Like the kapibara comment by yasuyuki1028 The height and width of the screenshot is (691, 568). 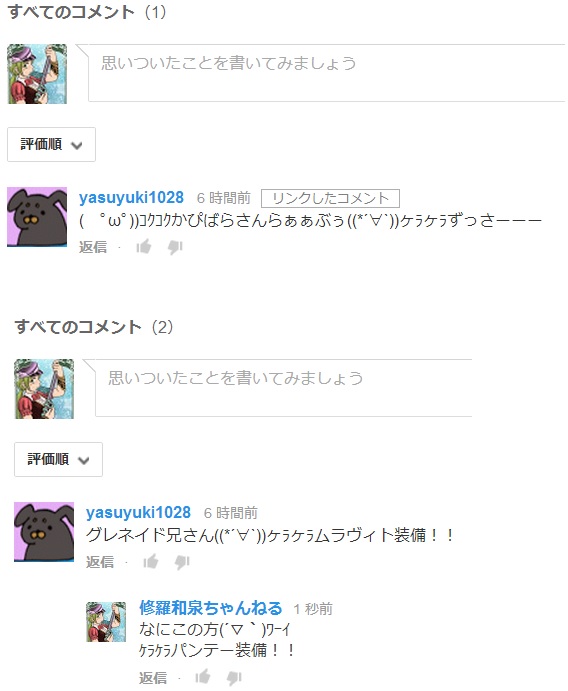coord(144,247)
